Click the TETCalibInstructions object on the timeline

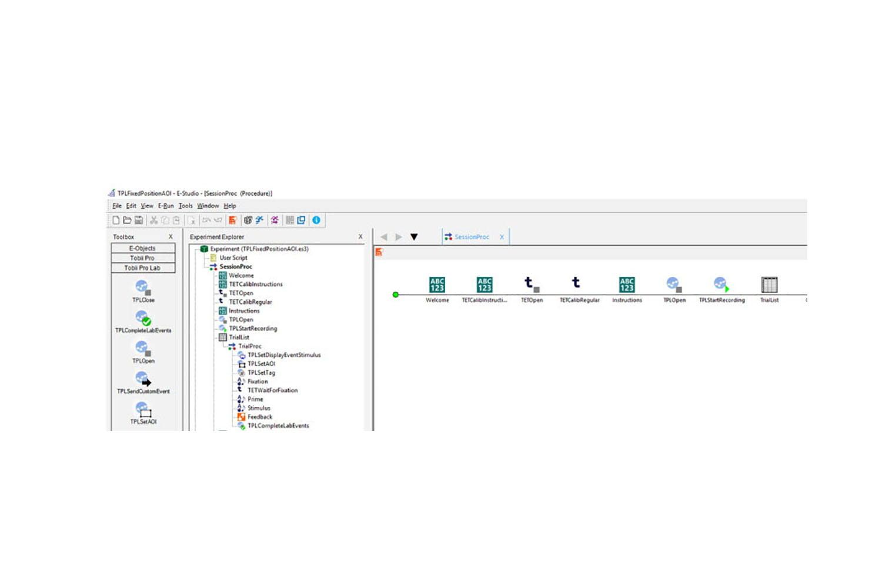click(x=484, y=290)
